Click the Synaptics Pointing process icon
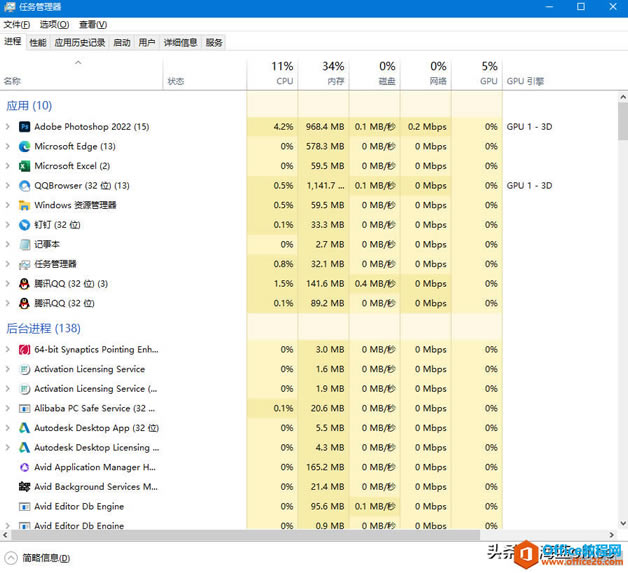Image resolution: width=628 pixels, height=573 pixels. [x=24, y=350]
